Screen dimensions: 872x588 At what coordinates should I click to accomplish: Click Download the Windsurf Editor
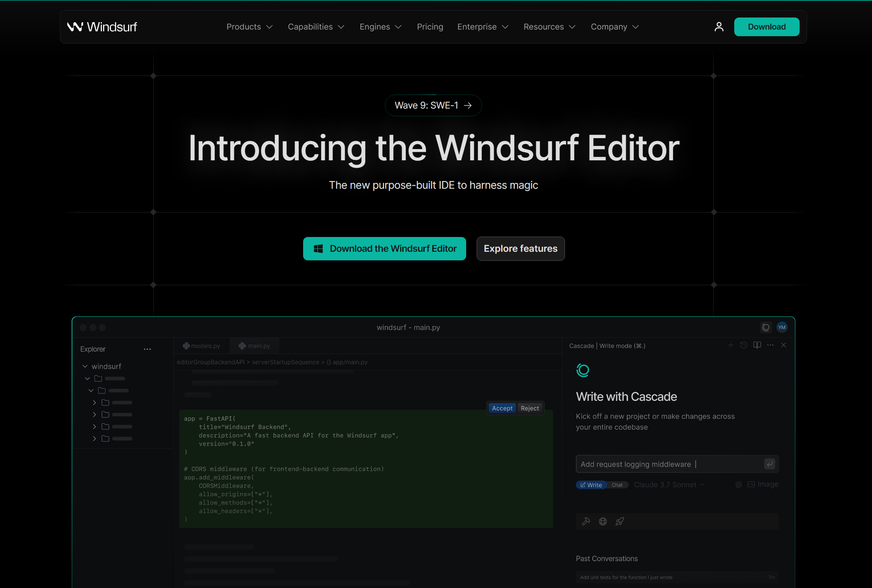pos(384,249)
